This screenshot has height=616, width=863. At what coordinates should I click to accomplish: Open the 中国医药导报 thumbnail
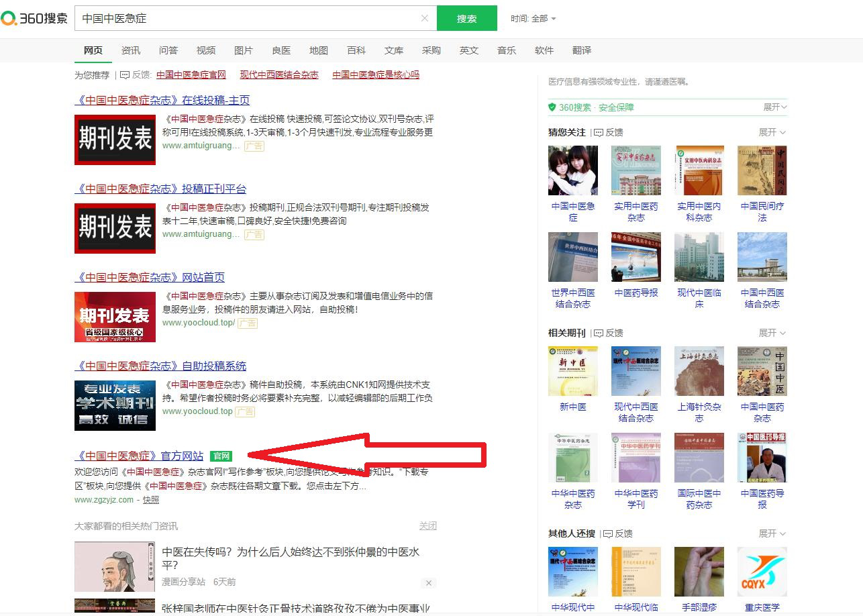click(762, 458)
